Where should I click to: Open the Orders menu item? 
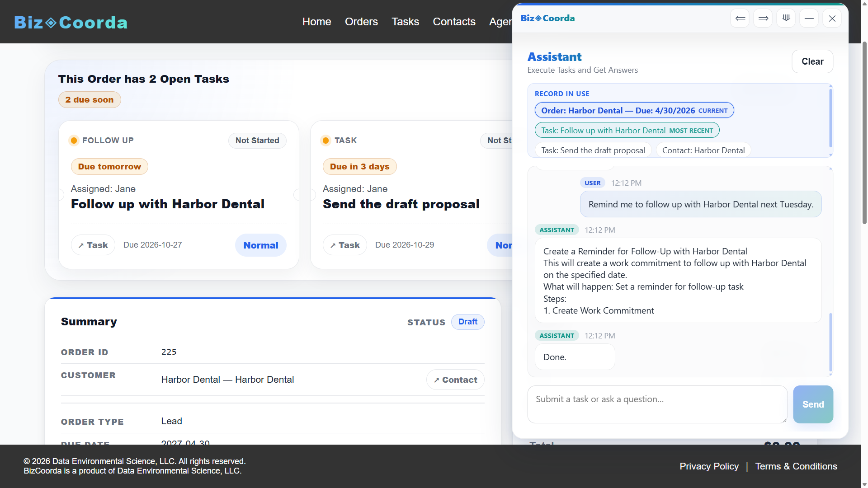[x=361, y=22]
